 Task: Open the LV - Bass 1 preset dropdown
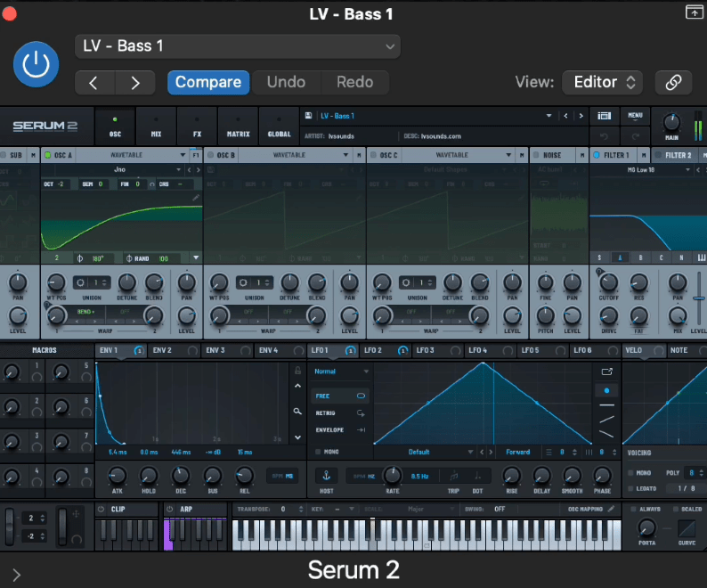pyautogui.click(x=238, y=46)
